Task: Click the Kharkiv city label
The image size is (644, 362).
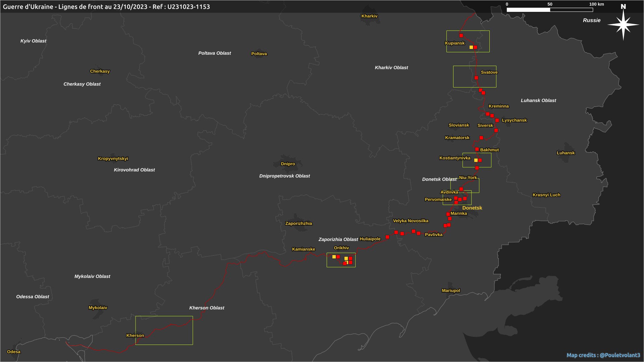Action: tap(369, 16)
